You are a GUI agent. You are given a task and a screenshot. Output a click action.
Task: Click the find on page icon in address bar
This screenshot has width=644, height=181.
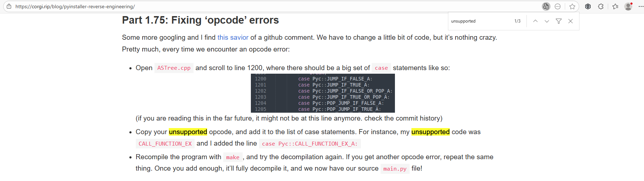click(x=546, y=6)
